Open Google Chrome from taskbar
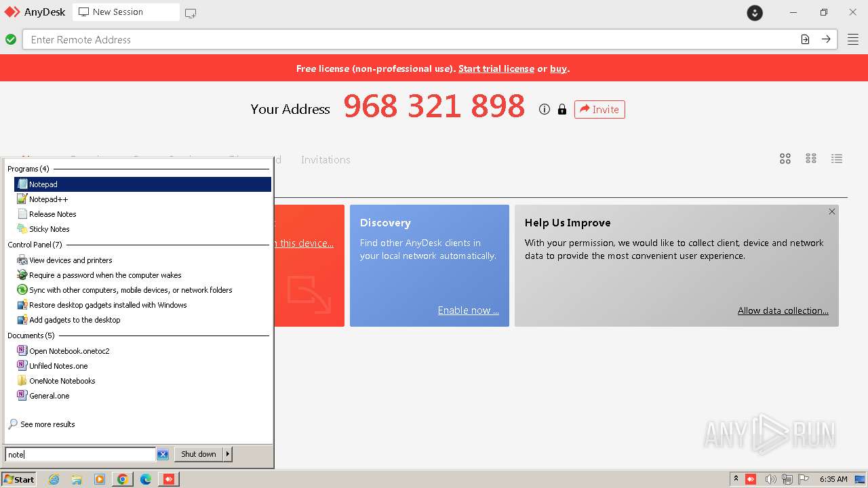The image size is (868, 488). [x=123, y=479]
